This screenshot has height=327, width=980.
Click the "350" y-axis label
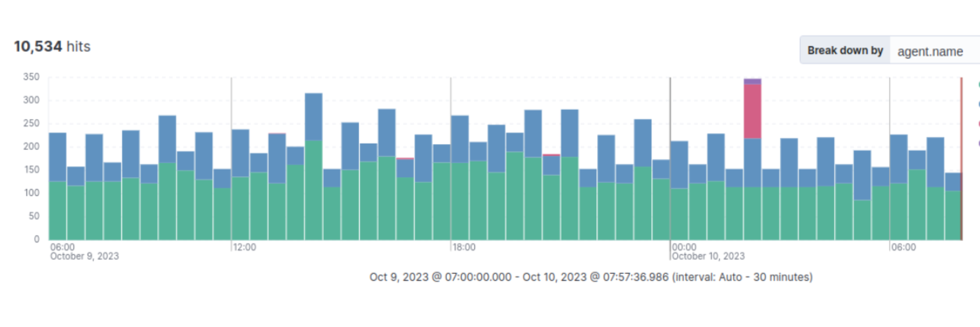[x=31, y=77]
